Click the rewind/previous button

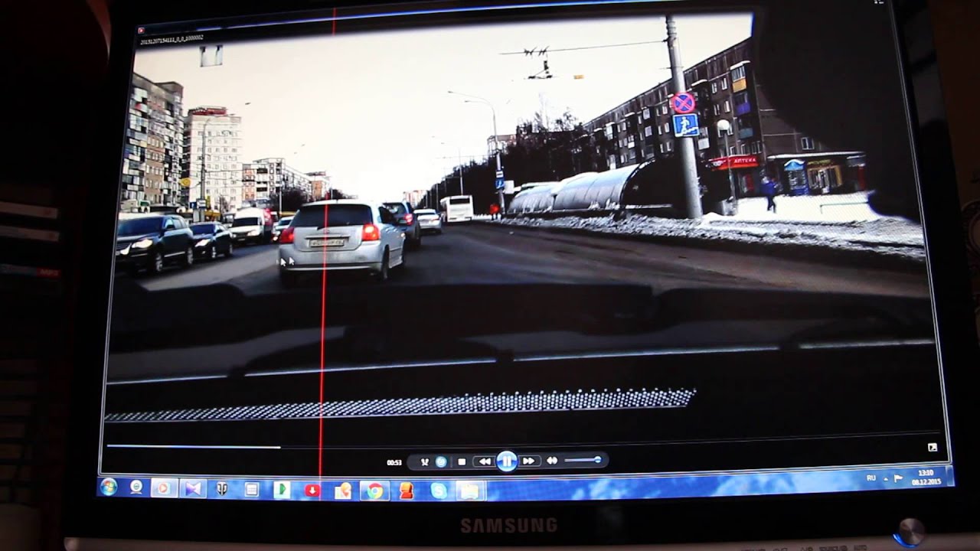(x=484, y=461)
